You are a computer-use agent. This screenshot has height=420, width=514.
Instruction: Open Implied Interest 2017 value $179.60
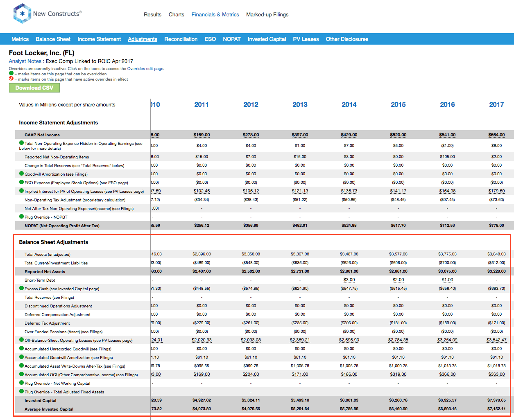[497, 191]
